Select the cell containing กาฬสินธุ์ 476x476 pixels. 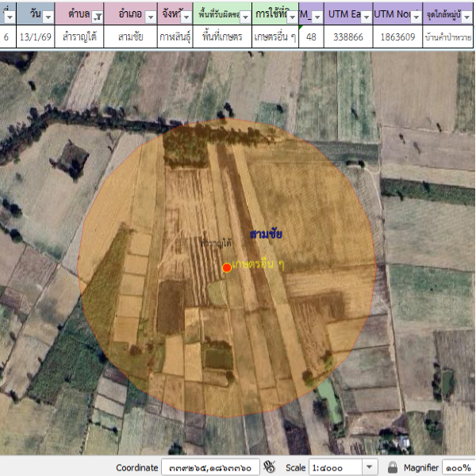[x=179, y=37]
